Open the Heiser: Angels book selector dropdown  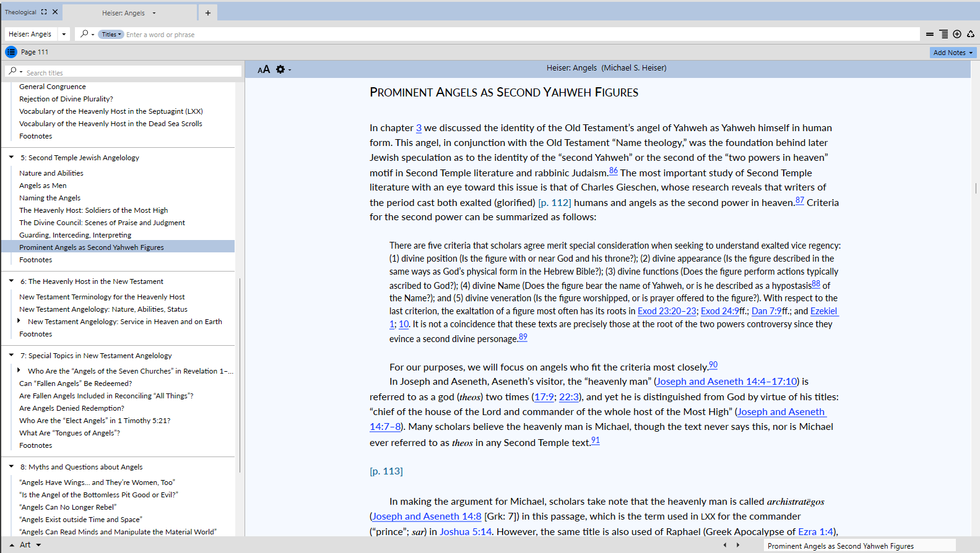[x=64, y=34]
